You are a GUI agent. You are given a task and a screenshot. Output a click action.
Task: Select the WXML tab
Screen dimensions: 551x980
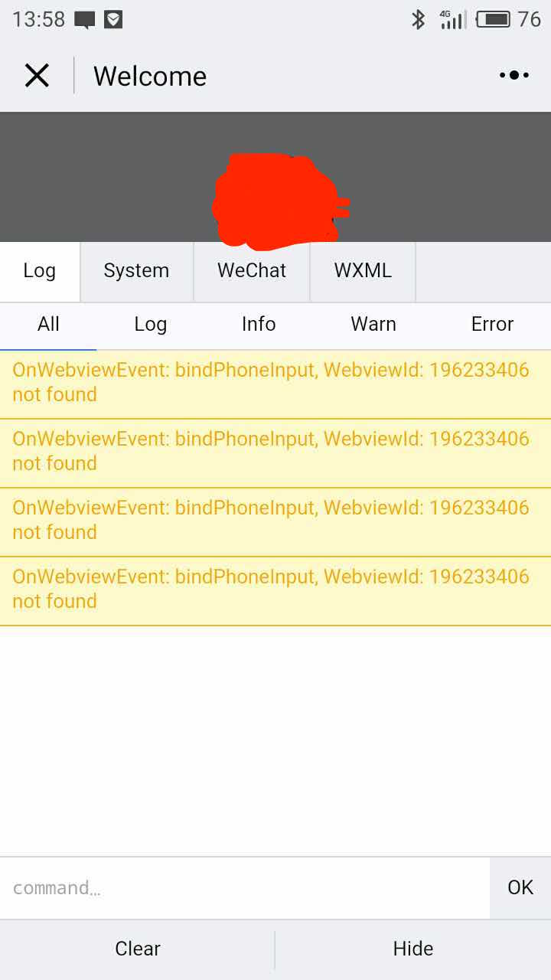(363, 271)
